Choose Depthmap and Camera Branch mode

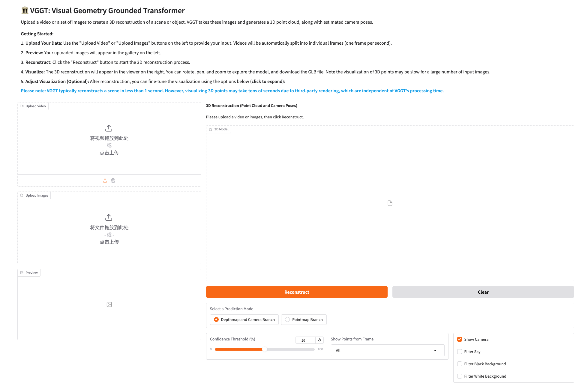click(216, 319)
